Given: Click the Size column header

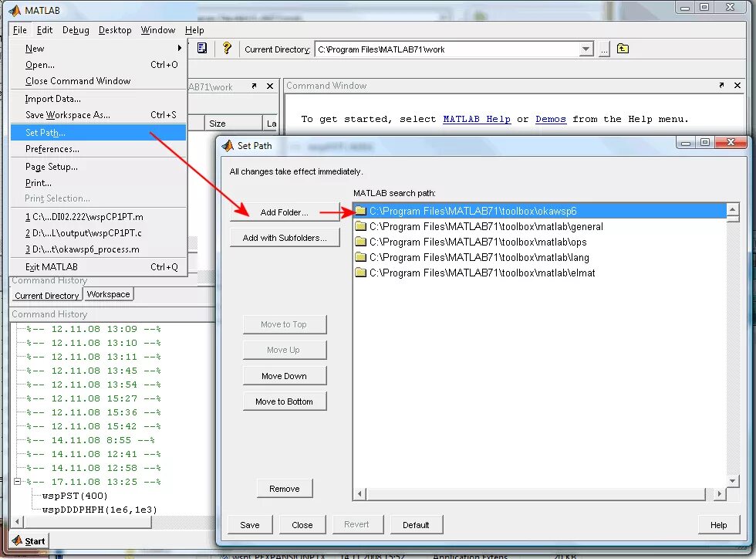Looking at the screenshot, I should pos(233,124).
